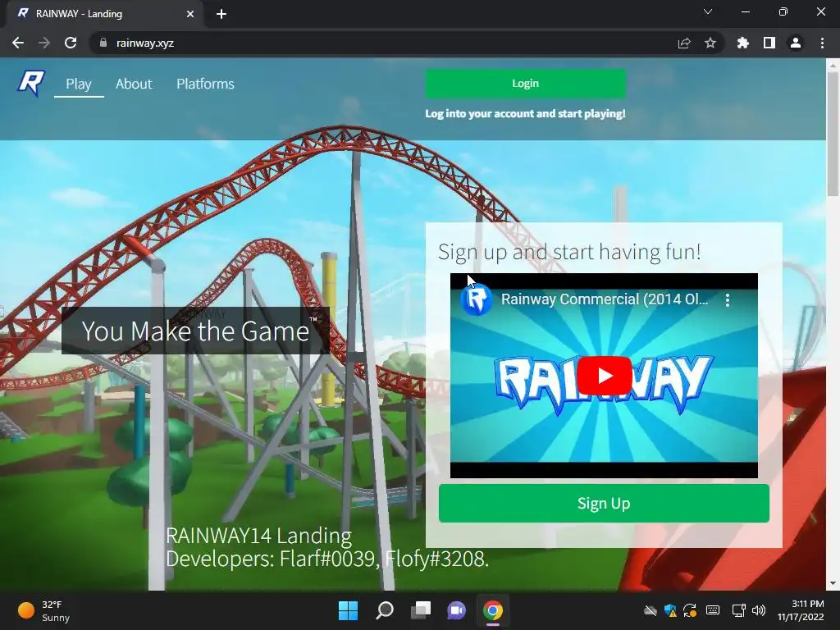The width and height of the screenshot is (840, 630).
Task: Click the Chrome taskbar icon
Action: (x=493, y=610)
